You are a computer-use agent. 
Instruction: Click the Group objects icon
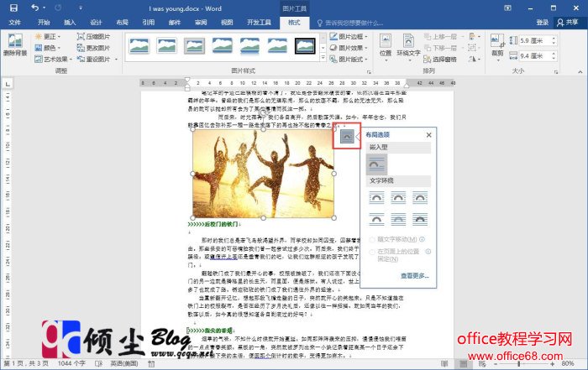pyautogui.click(x=473, y=48)
